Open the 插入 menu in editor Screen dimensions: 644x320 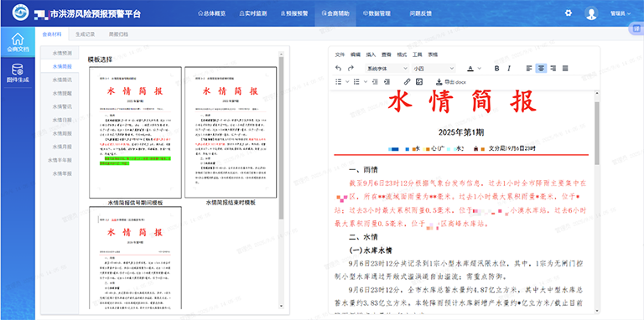point(371,54)
